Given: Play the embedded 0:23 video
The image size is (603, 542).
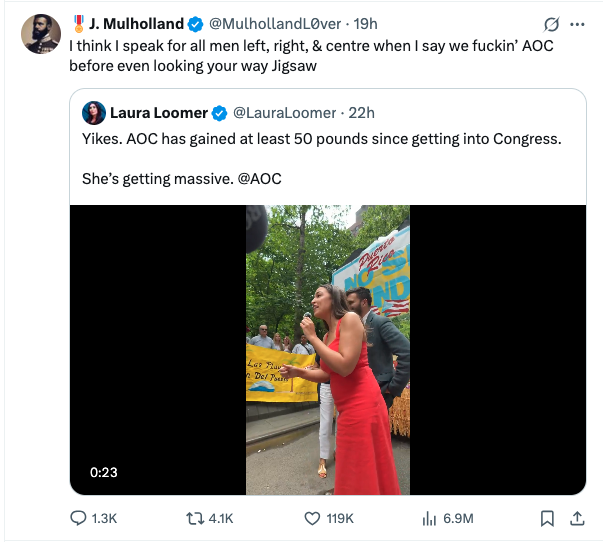Looking at the screenshot, I should pos(328,350).
